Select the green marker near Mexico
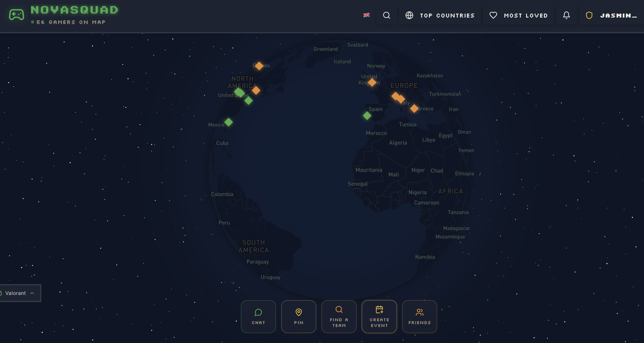This screenshot has height=343, width=644. 228,122
